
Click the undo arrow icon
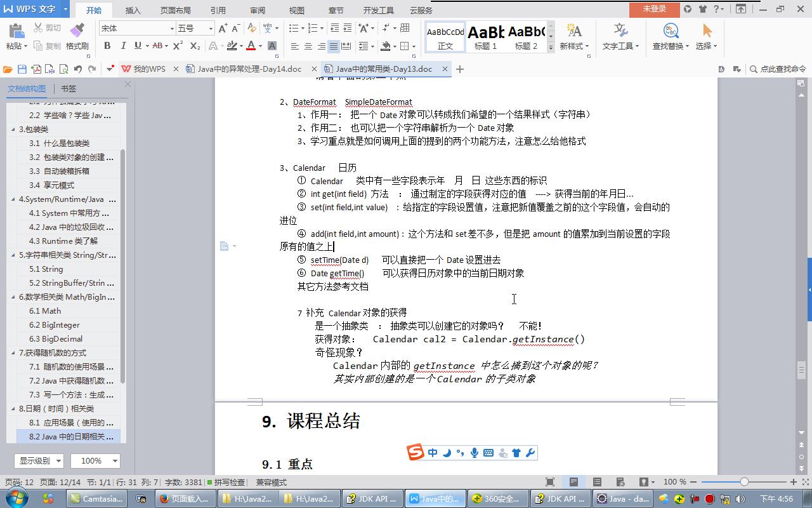click(x=77, y=69)
